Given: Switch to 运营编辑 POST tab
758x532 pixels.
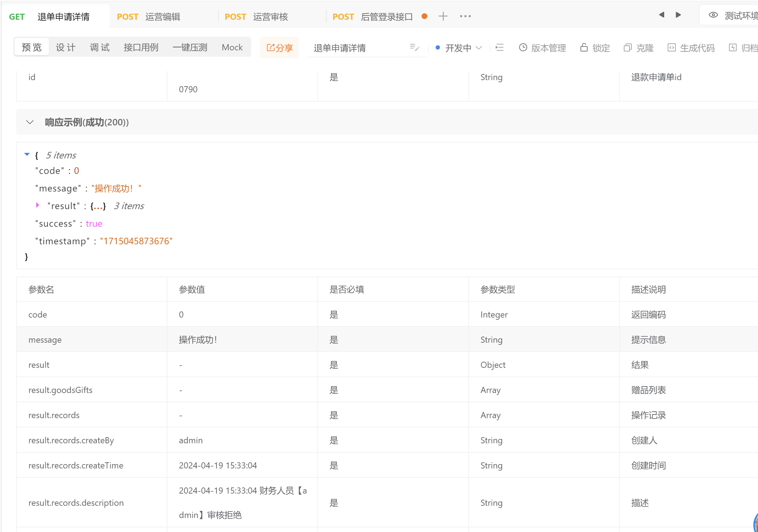Looking at the screenshot, I should (x=164, y=17).
